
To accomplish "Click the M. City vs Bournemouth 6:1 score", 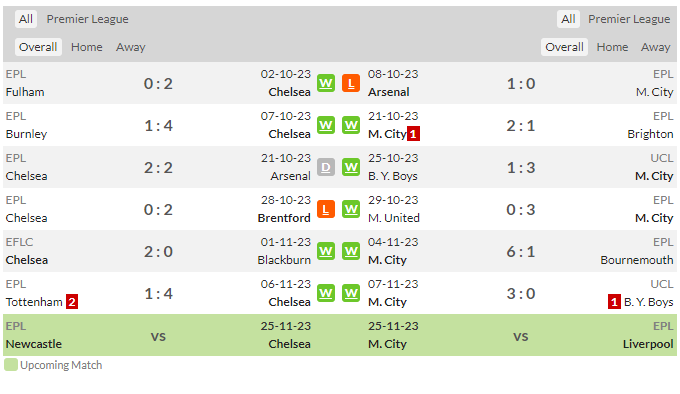I will 521,251.
